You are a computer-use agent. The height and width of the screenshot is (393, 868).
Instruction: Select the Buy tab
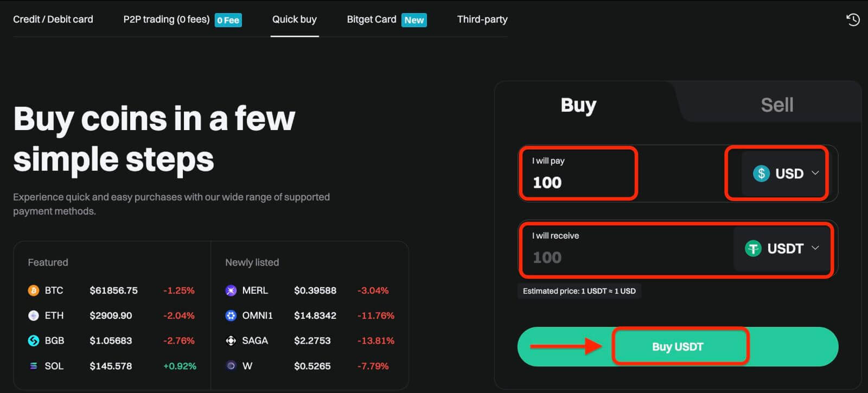[x=578, y=105]
